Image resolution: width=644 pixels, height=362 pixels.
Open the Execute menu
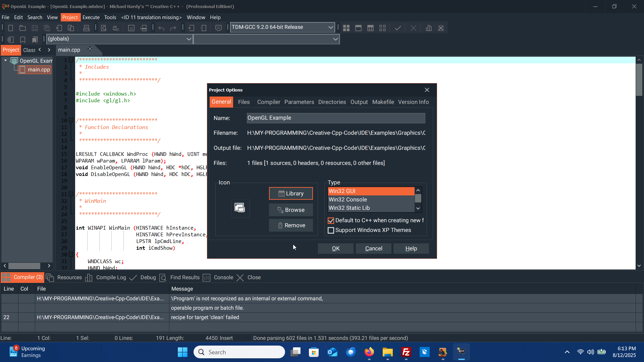point(91,17)
